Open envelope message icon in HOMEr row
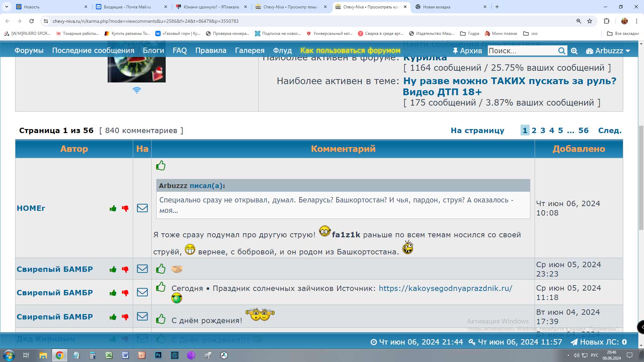The height and width of the screenshot is (362, 644). tap(142, 208)
